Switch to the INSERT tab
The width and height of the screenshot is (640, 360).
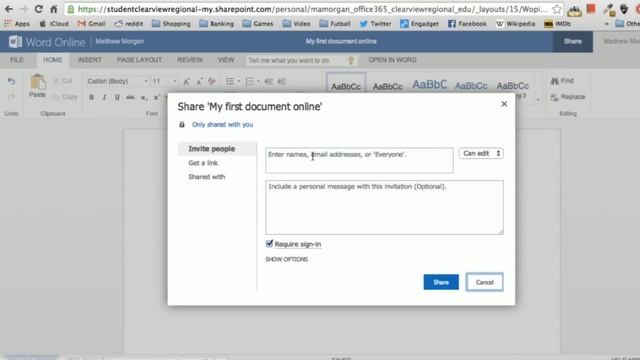tap(89, 60)
